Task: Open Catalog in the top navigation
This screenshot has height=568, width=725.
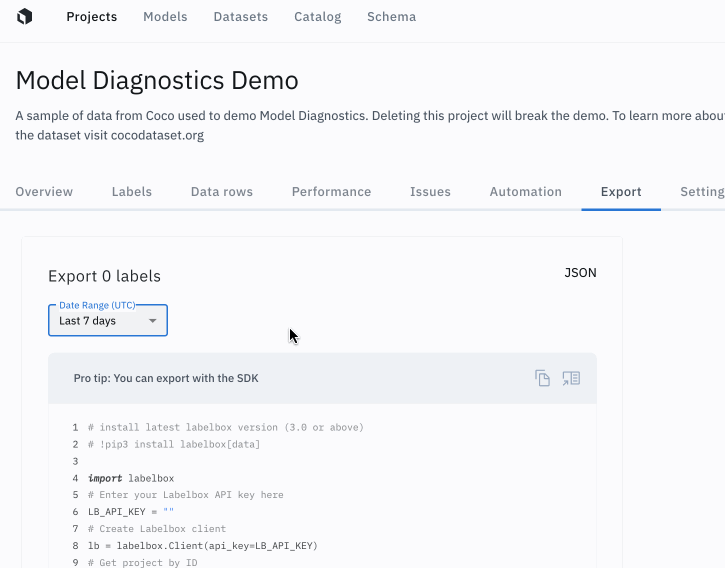Action: [x=318, y=17]
